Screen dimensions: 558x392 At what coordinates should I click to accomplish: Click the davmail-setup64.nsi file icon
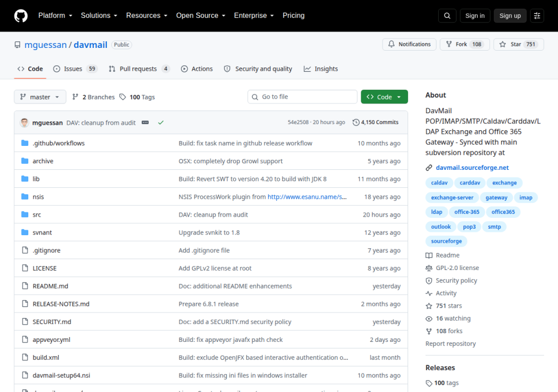[x=25, y=375]
